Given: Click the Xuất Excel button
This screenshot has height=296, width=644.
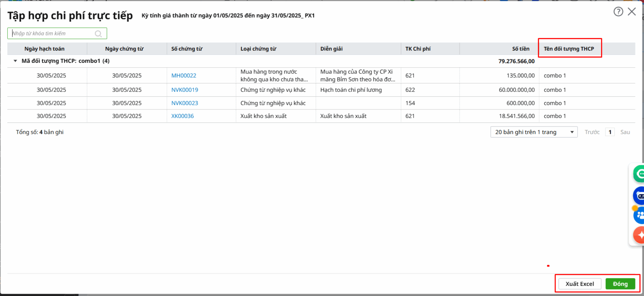Looking at the screenshot, I should point(580,284).
